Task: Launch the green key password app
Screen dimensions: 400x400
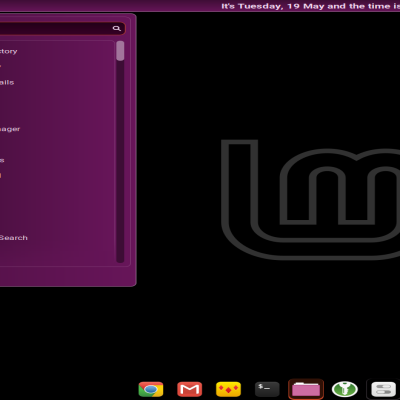Action: click(345, 389)
